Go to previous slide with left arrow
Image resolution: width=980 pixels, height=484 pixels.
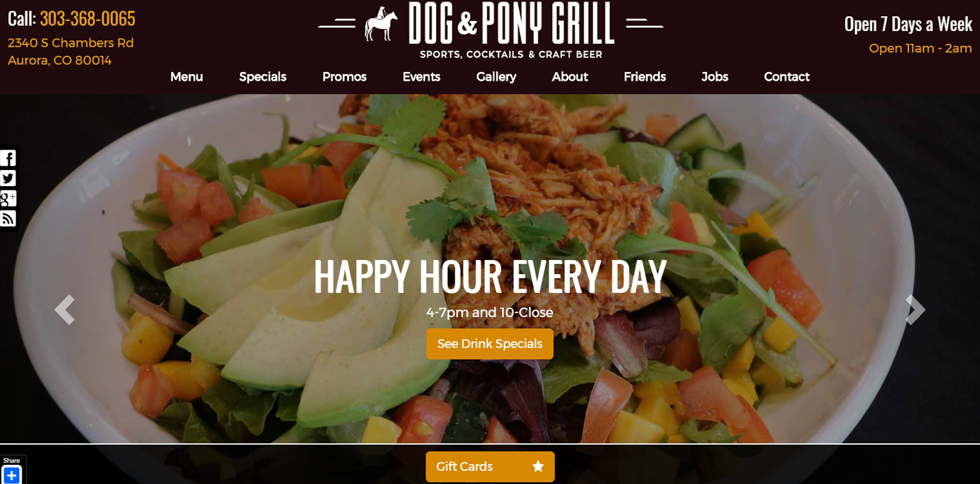pos(65,310)
